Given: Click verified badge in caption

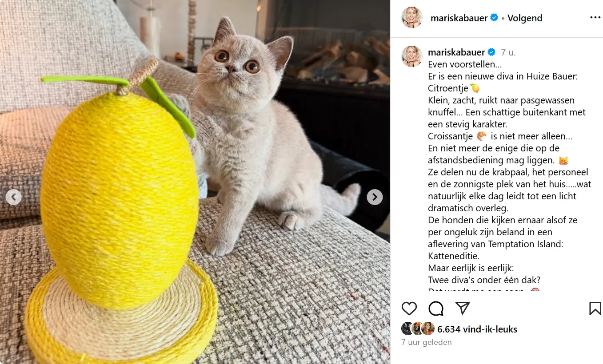Looking at the screenshot, I should point(491,52).
